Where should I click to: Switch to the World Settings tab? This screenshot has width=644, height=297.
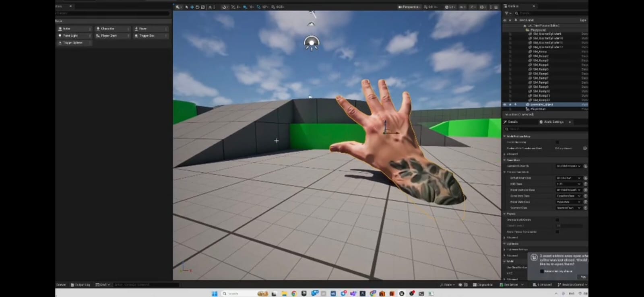553,122
